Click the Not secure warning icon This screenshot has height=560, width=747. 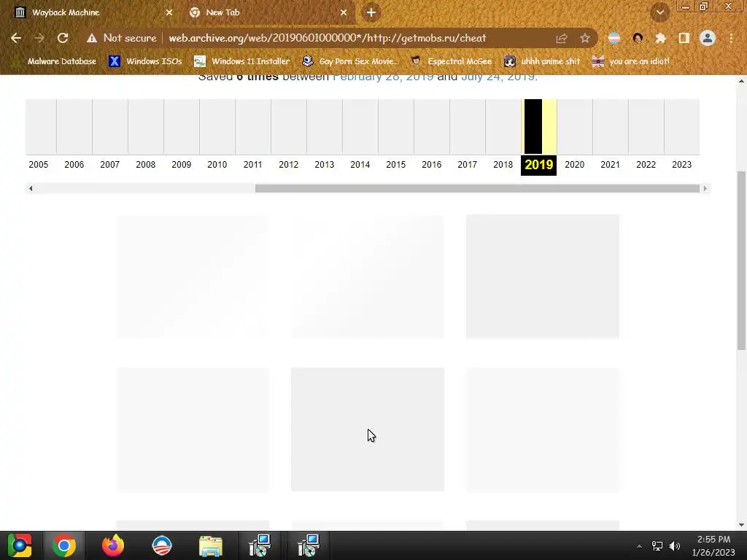91,38
